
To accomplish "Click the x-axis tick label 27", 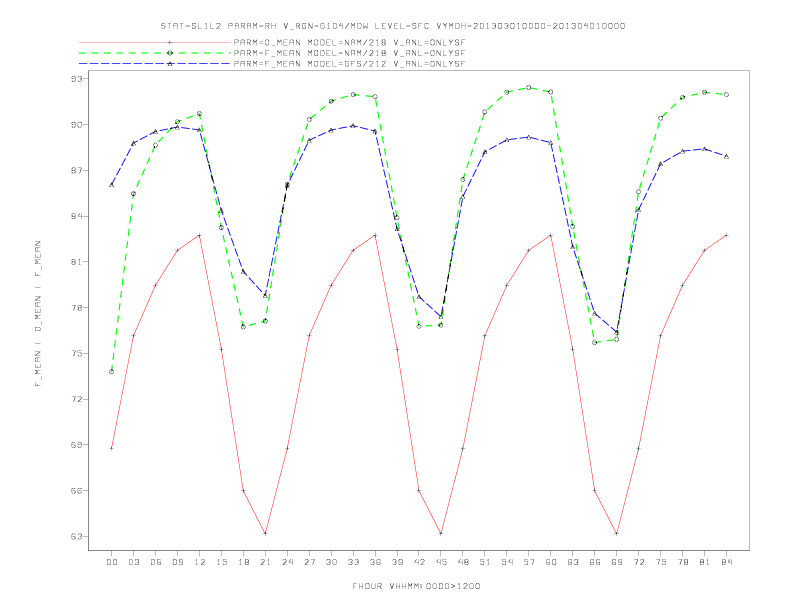I will 309,562.
